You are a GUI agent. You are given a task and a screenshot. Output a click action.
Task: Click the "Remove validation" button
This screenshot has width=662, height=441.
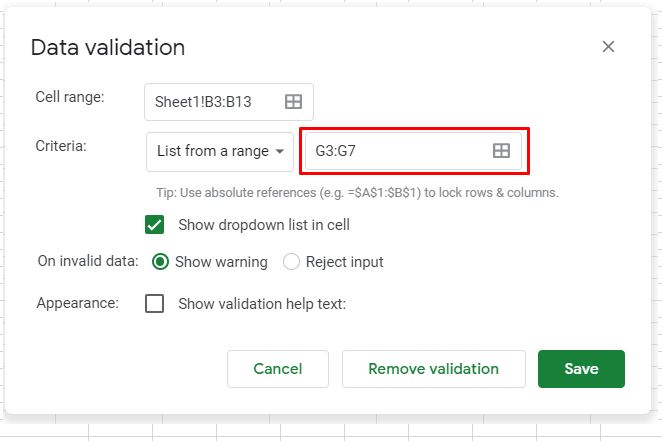point(433,369)
